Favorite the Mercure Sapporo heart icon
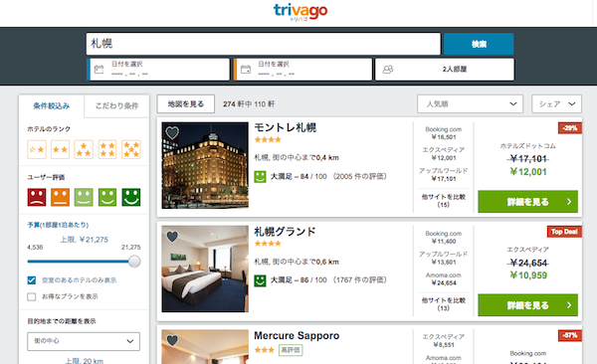 click(x=172, y=340)
